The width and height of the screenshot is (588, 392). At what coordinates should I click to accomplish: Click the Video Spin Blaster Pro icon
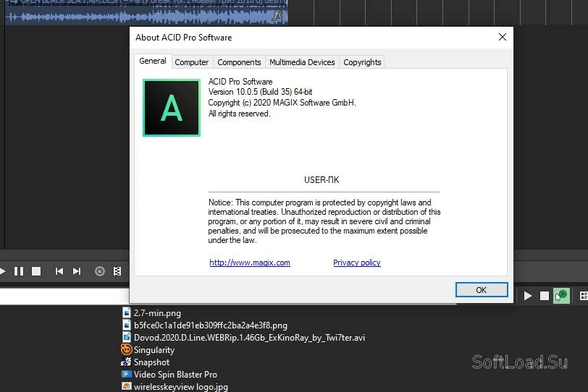click(x=127, y=374)
